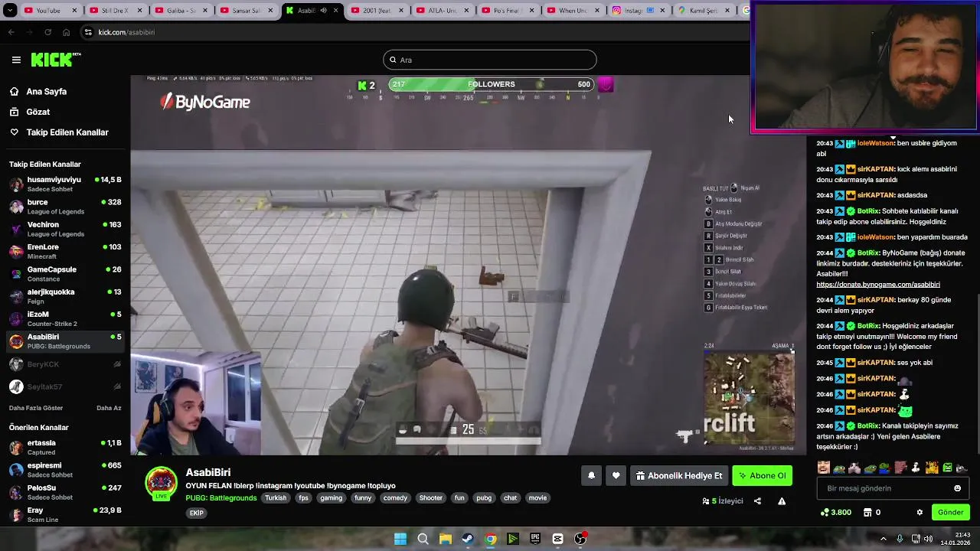This screenshot has width=980, height=551.
Task: Click the fps tag
Action: pos(303,497)
